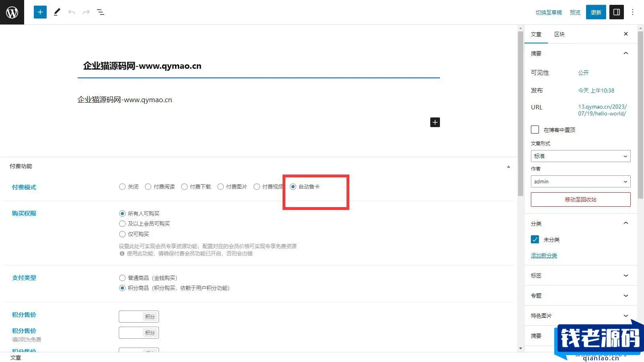
Task: Enable the 在博客中置顶 checkbox
Action: (x=535, y=130)
